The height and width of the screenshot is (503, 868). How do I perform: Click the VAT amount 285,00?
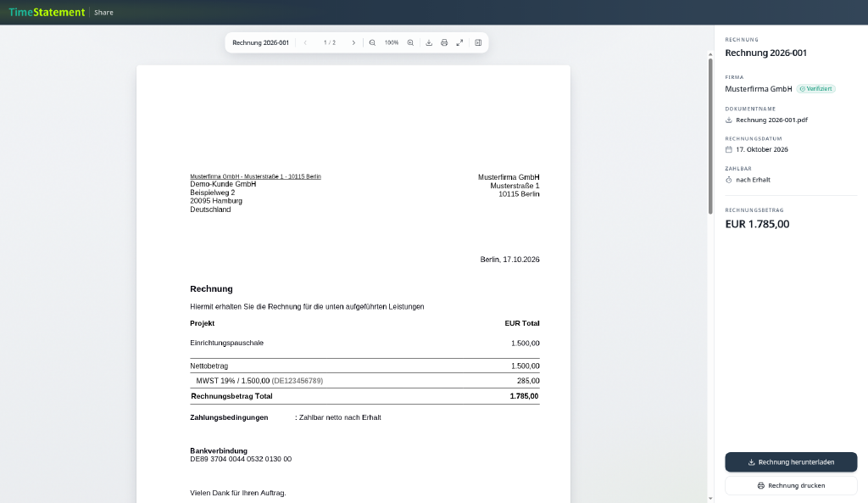pyautogui.click(x=528, y=381)
